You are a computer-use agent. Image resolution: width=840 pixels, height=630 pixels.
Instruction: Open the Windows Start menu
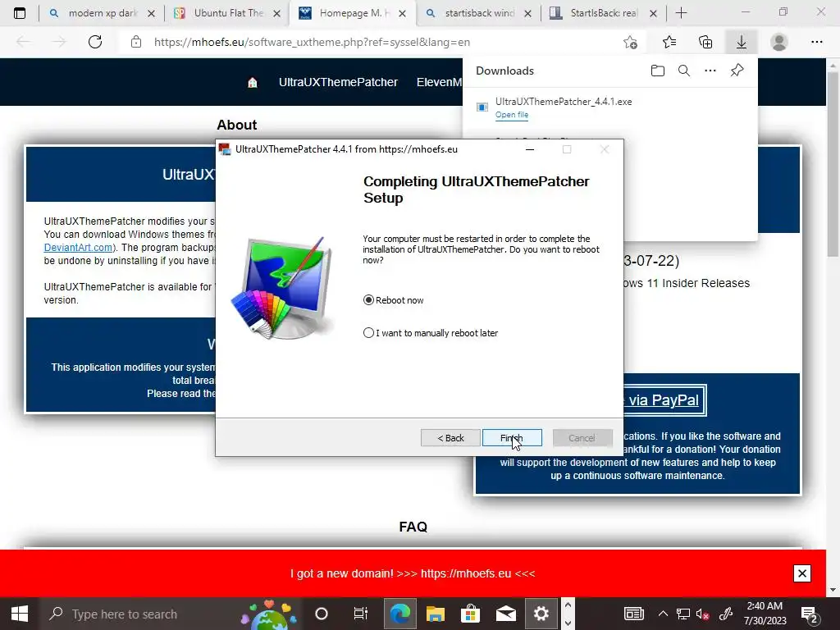tap(20, 614)
